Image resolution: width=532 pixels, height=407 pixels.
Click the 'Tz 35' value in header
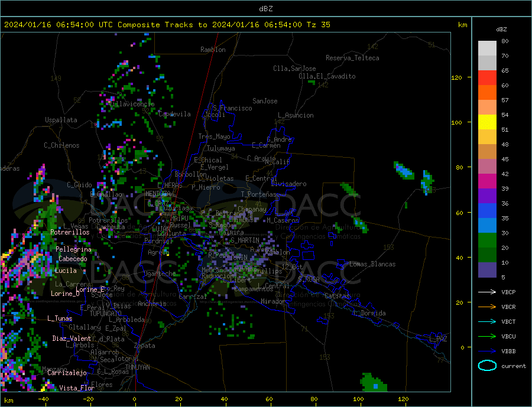[x=318, y=25]
